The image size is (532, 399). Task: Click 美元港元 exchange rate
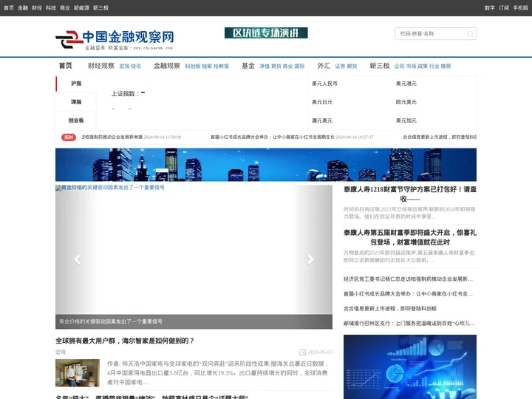pos(406,83)
